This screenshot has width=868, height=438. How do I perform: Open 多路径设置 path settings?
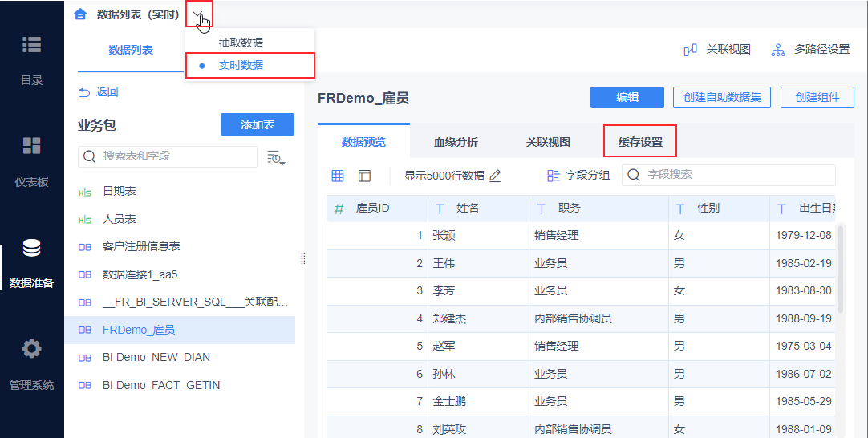click(810, 50)
